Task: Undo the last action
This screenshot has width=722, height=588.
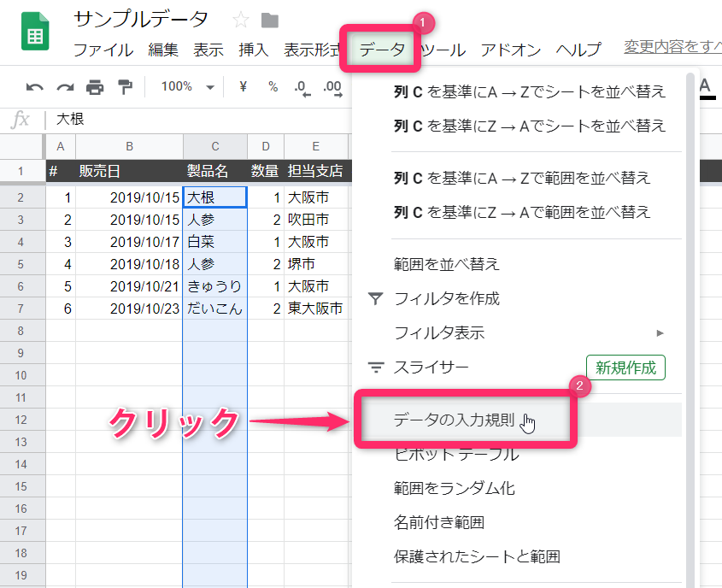Action: (x=34, y=87)
